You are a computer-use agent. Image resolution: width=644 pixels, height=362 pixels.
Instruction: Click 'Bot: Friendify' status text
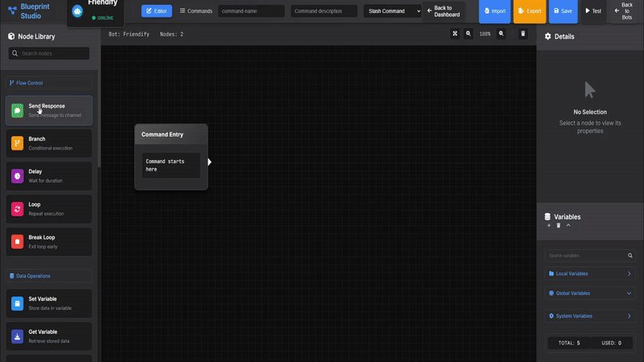[x=129, y=34]
